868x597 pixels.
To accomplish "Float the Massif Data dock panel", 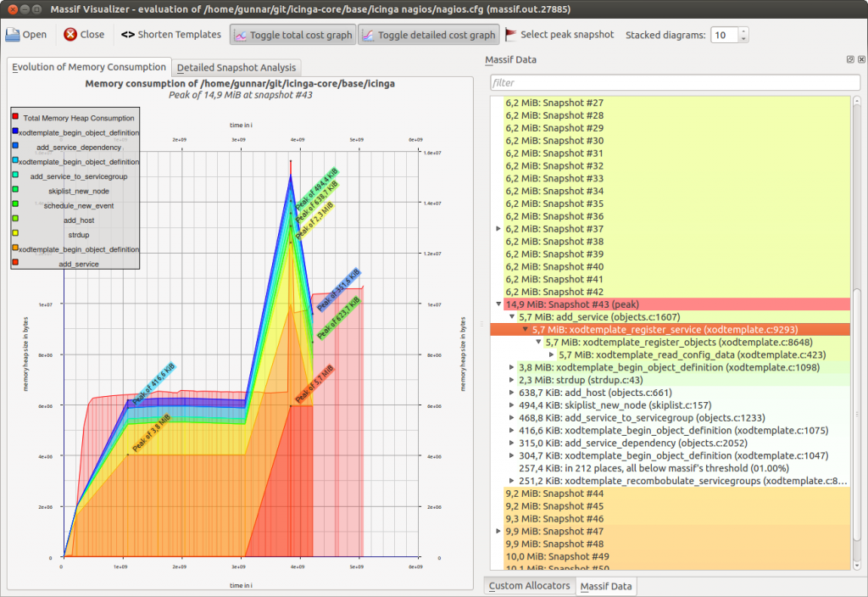I will click(850, 59).
